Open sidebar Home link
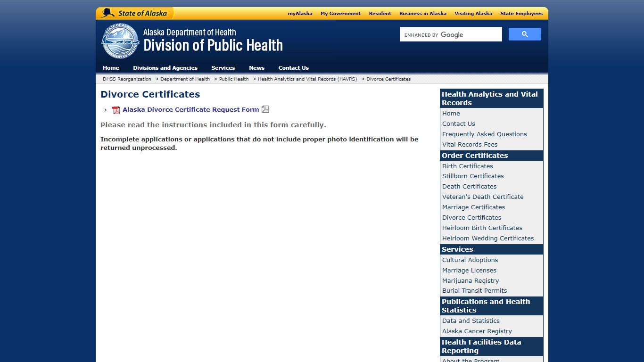 451,114
